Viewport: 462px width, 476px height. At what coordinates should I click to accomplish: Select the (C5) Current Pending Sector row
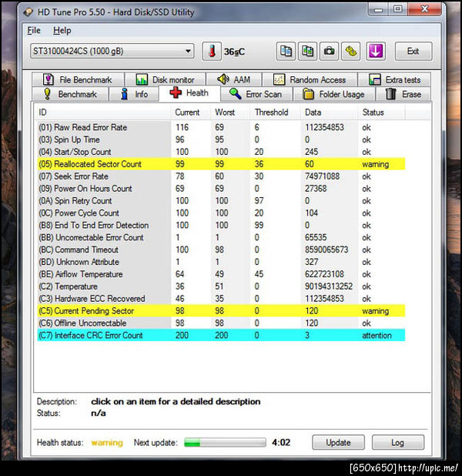coord(221,311)
